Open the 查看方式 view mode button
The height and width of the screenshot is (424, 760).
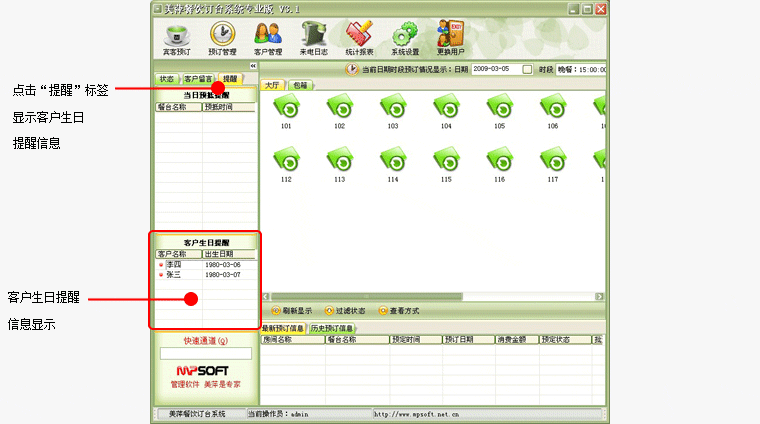point(398,311)
